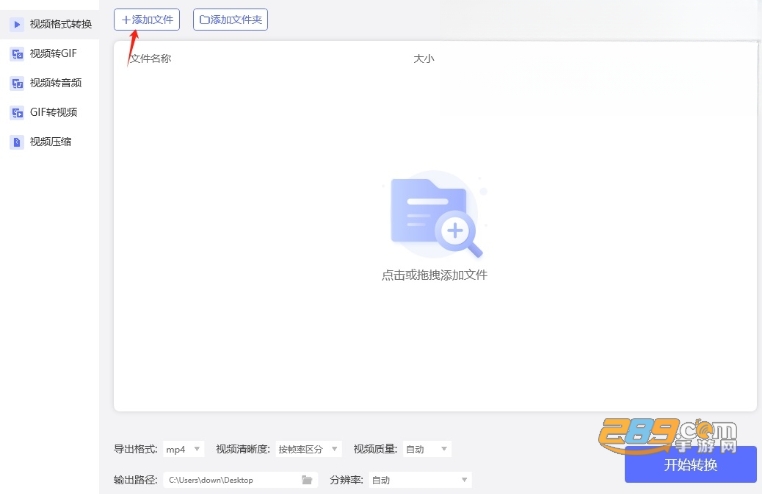Image resolution: width=762 pixels, height=494 pixels.
Task: Click the 视频清晰度 label
Action: 242,449
